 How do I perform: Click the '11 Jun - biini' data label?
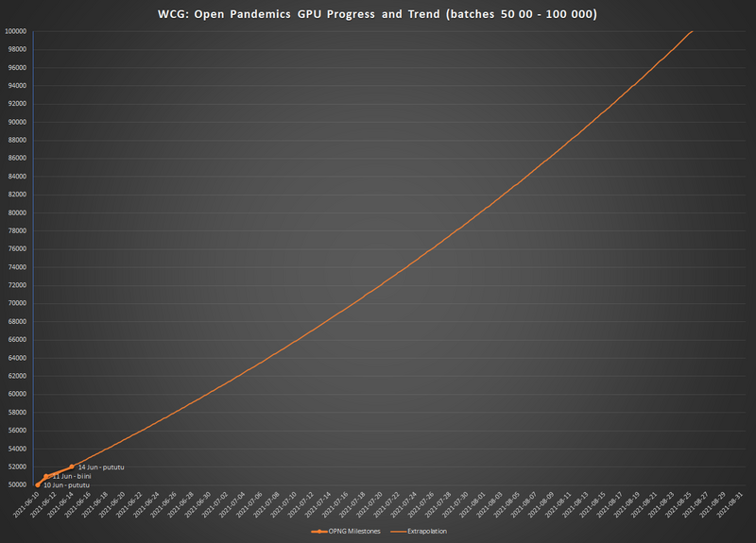coord(72,476)
